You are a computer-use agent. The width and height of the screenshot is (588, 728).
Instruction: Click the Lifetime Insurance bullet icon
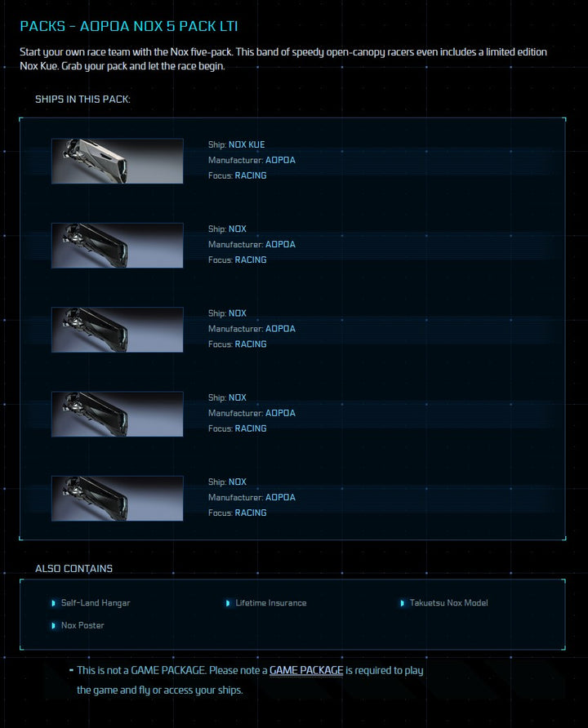tap(228, 603)
